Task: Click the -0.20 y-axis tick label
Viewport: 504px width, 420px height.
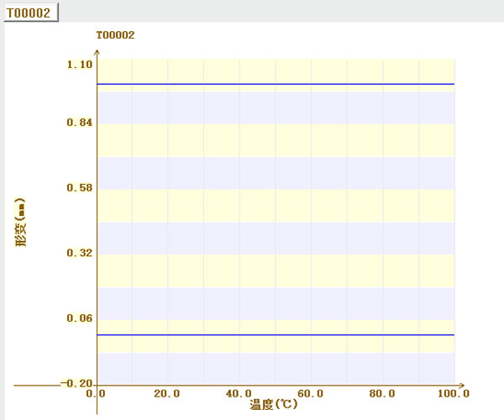Action: (x=76, y=383)
